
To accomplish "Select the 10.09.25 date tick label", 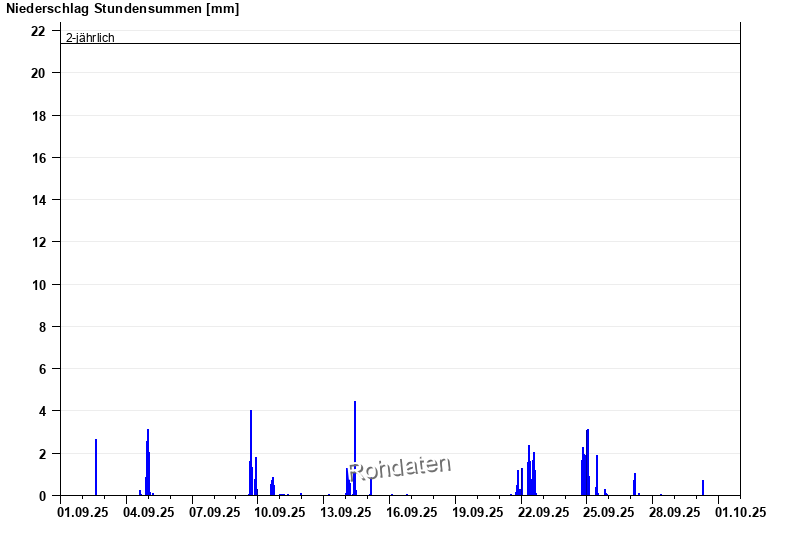I will tap(280, 512).
